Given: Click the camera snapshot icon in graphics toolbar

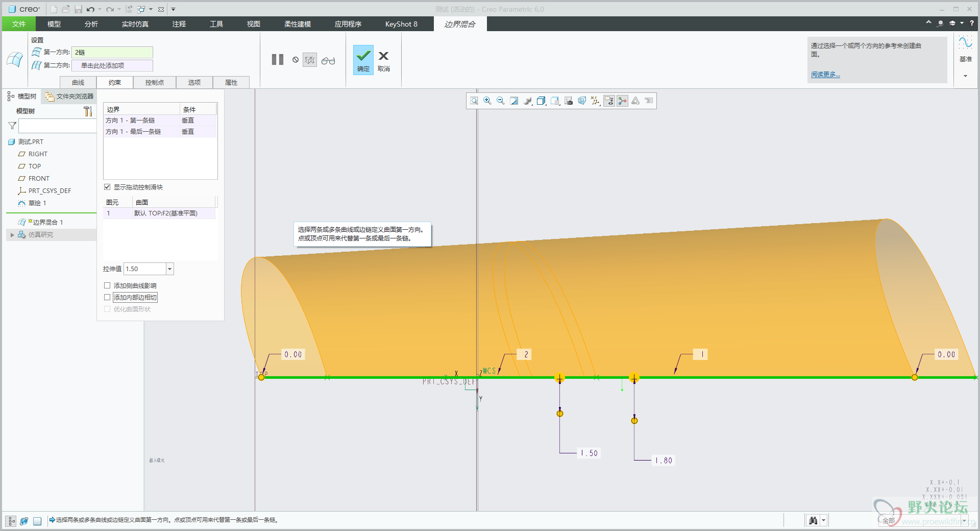Looking at the screenshot, I should (569, 101).
